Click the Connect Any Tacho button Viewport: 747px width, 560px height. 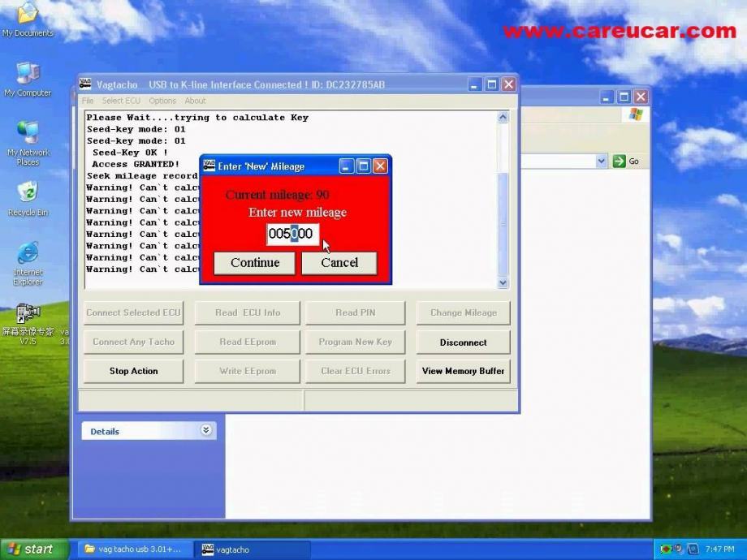[x=133, y=342]
